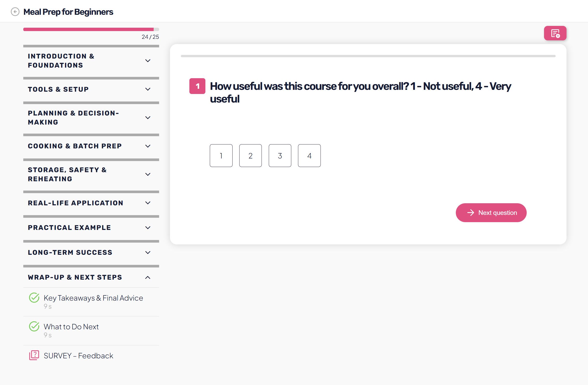588x385 pixels.
Task: Collapse the Wrap-Up & Next Steps section
Action: tap(148, 278)
